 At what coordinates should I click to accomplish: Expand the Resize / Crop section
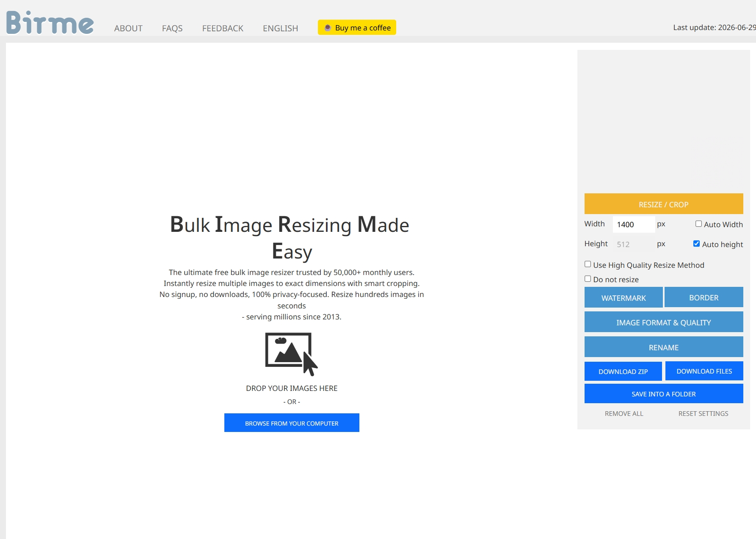click(664, 204)
